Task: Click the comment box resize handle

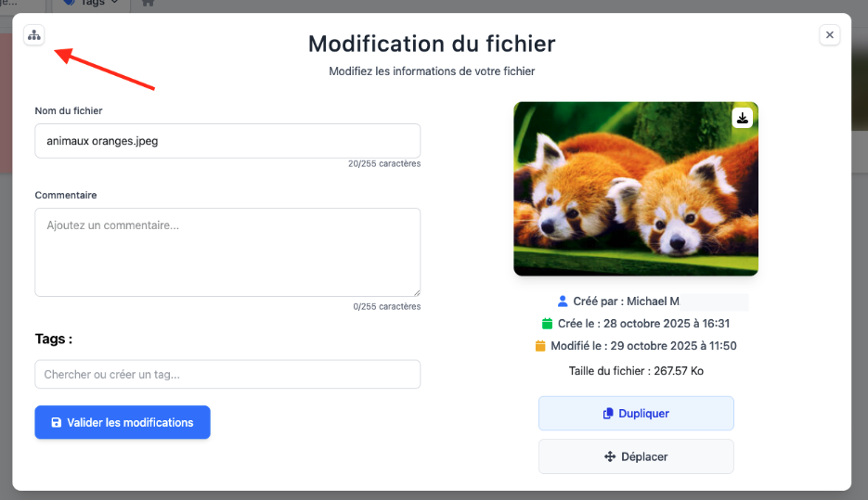Action: point(416,292)
